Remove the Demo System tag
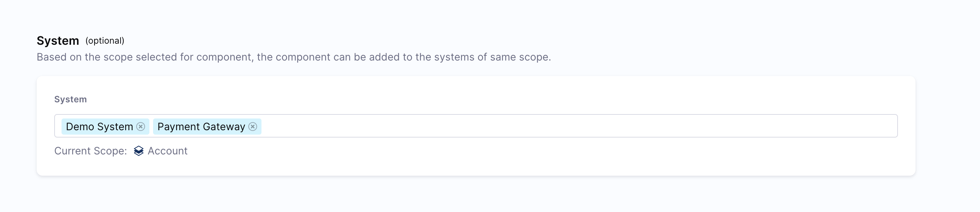Screen dimensions: 980x212 point(140,127)
